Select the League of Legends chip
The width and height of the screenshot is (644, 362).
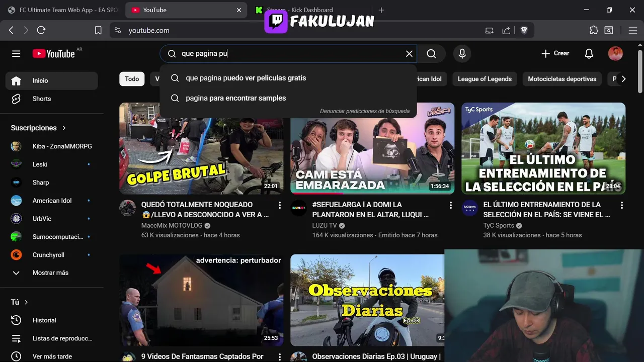pyautogui.click(x=485, y=79)
